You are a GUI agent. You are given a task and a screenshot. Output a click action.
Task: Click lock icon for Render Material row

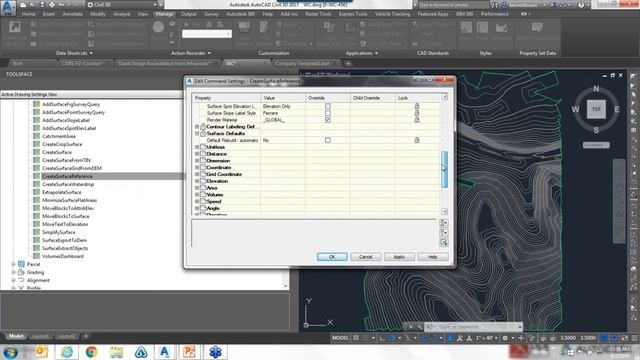417,120
